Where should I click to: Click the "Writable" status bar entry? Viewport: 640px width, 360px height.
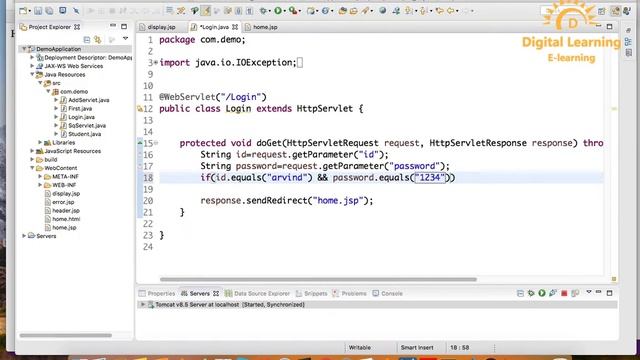[x=360, y=348]
